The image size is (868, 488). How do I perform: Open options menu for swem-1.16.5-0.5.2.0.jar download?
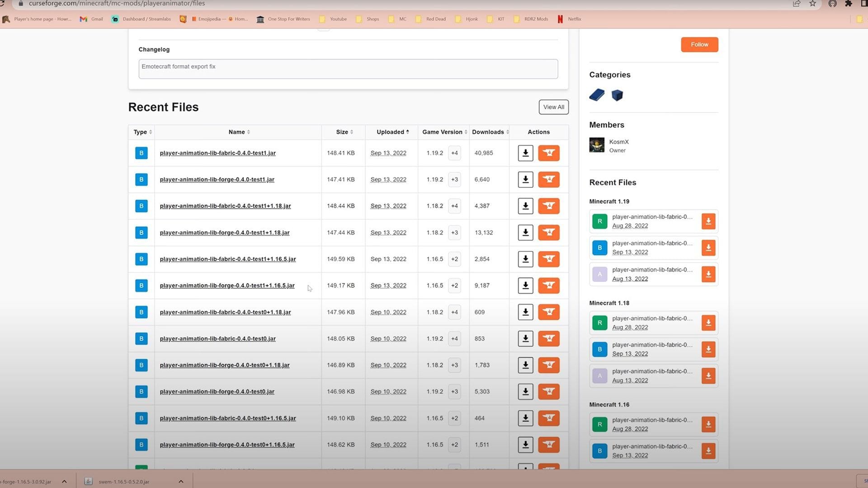181,482
